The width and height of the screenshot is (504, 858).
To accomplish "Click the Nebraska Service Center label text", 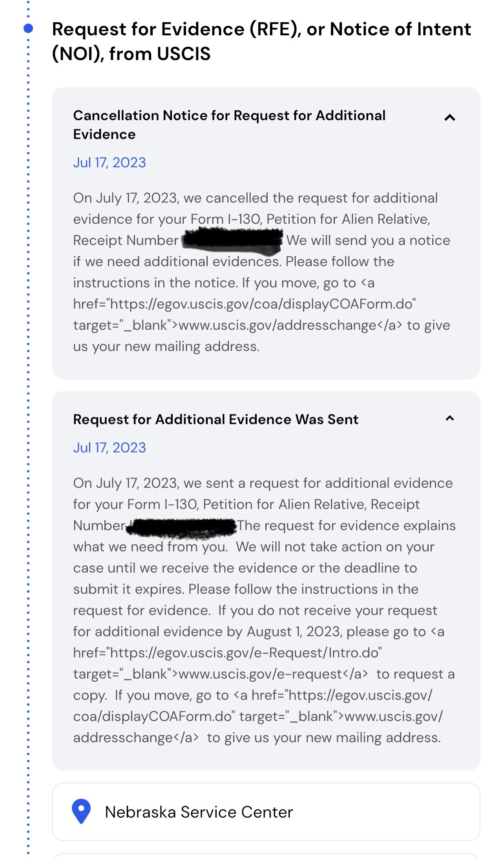I will pyautogui.click(x=199, y=812).
